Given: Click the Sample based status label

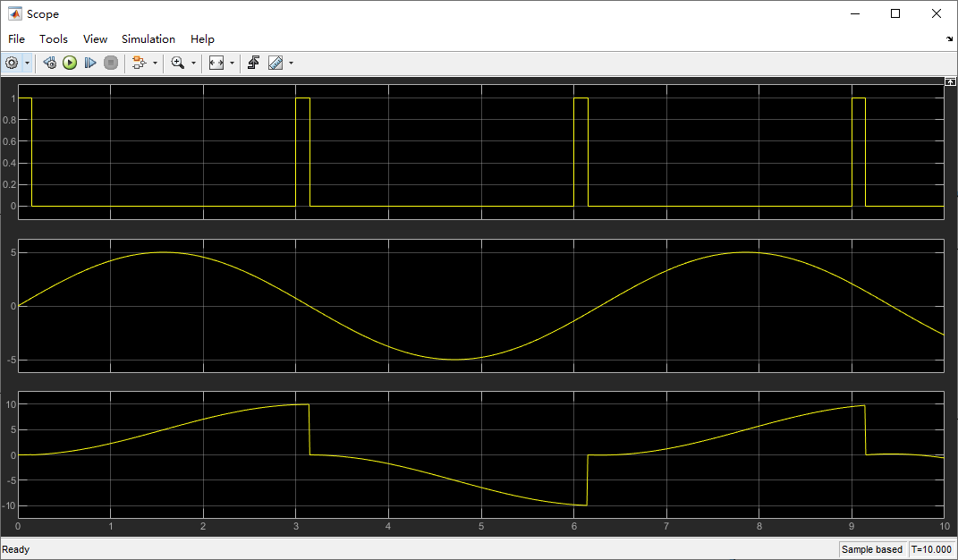Looking at the screenshot, I should 872,549.
